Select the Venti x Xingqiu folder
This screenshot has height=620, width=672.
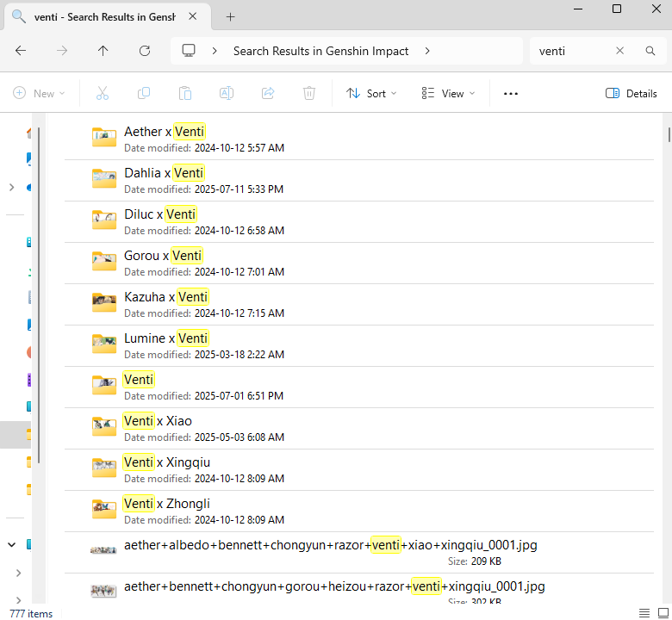click(359, 470)
